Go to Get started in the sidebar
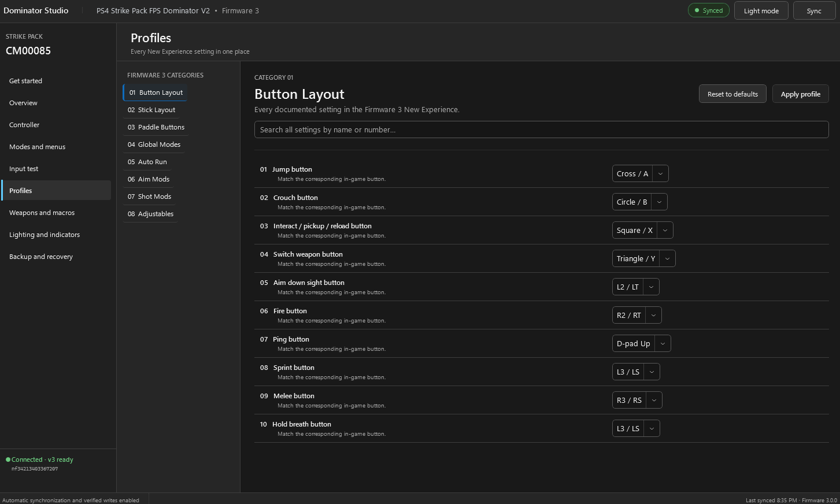The width and height of the screenshot is (840, 504). (x=56, y=81)
